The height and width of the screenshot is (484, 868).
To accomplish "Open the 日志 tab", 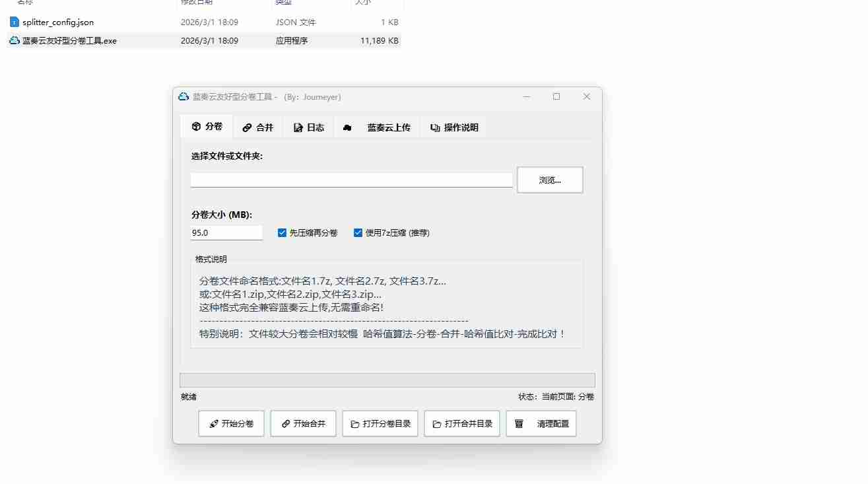I will (x=309, y=127).
